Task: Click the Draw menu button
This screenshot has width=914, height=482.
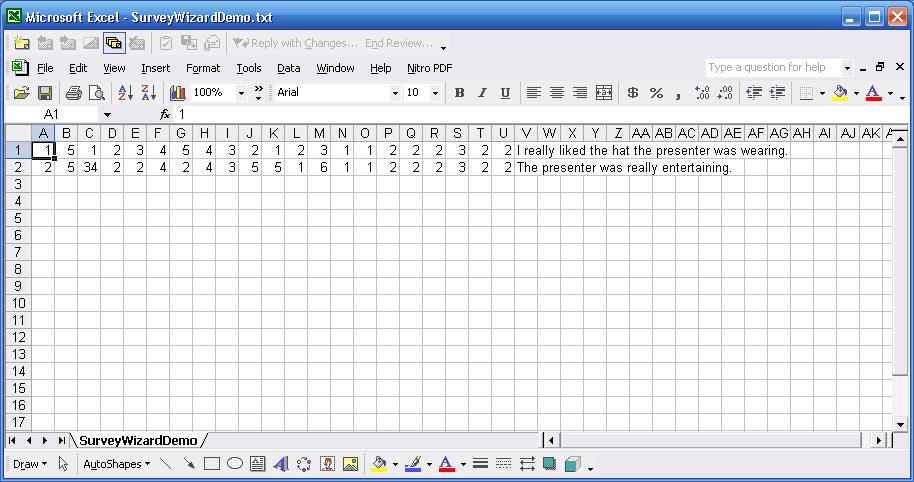Action: (30, 465)
